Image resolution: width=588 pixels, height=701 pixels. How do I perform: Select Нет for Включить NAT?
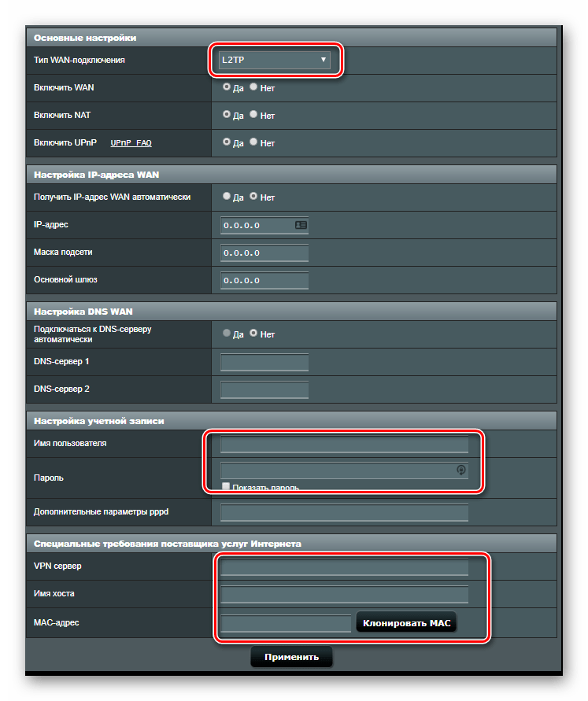(x=253, y=114)
